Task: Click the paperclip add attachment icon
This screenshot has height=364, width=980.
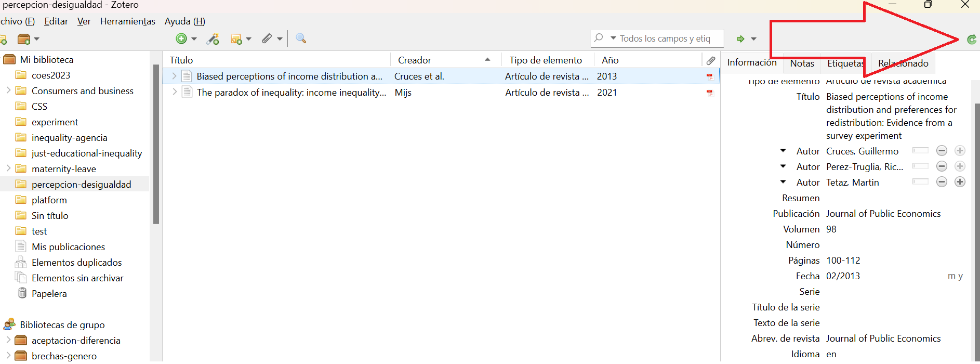Action: coord(267,38)
